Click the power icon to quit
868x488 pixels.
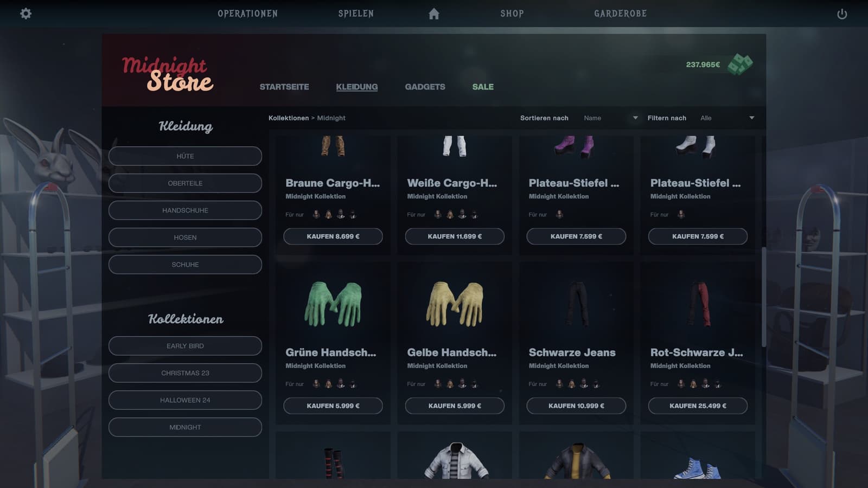(x=842, y=14)
